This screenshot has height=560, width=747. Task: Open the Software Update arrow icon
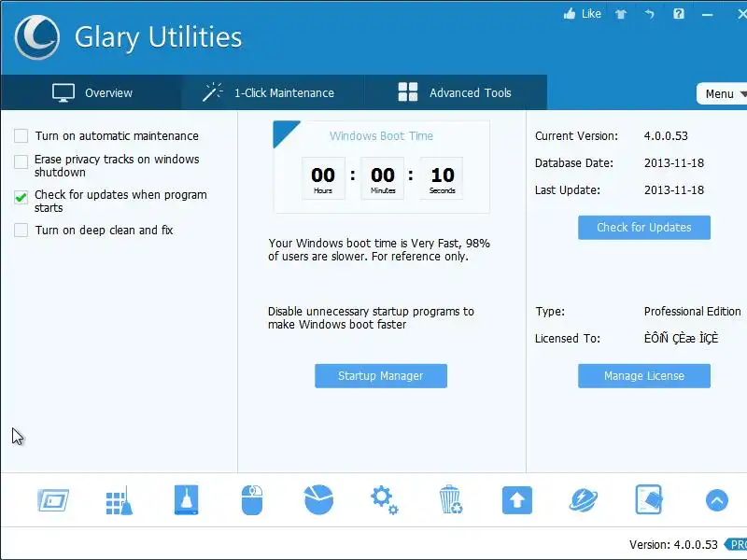517,500
